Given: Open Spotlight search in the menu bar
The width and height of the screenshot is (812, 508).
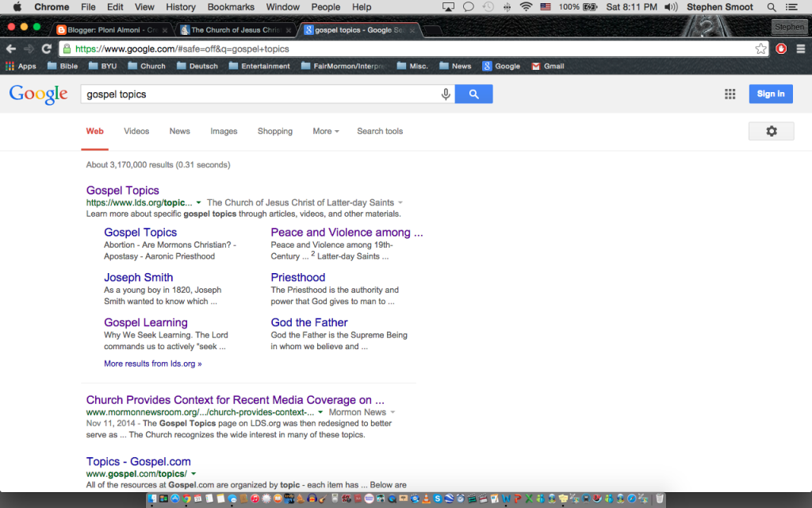Looking at the screenshot, I should [x=771, y=6].
